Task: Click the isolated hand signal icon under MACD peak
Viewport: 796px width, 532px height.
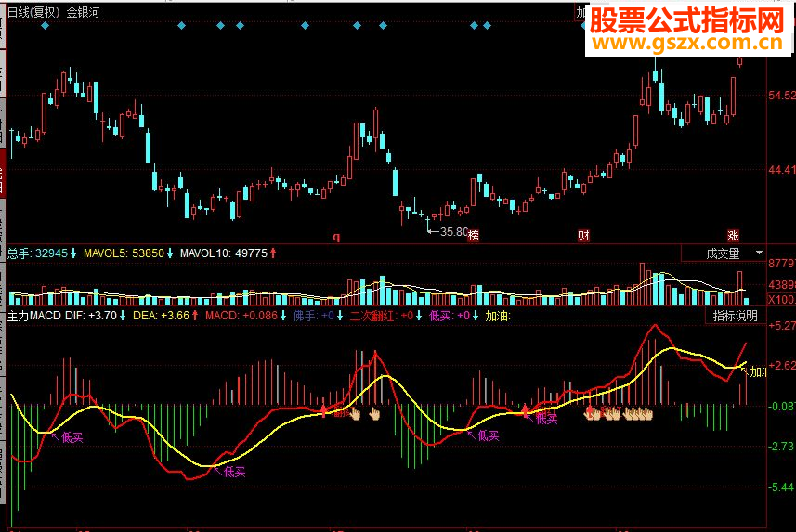Action: point(374,414)
